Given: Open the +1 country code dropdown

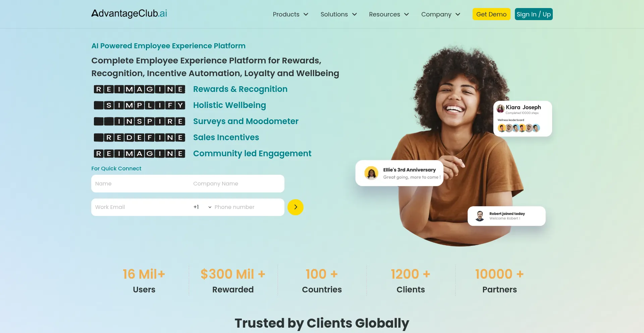Looking at the screenshot, I should tap(202, 207).
